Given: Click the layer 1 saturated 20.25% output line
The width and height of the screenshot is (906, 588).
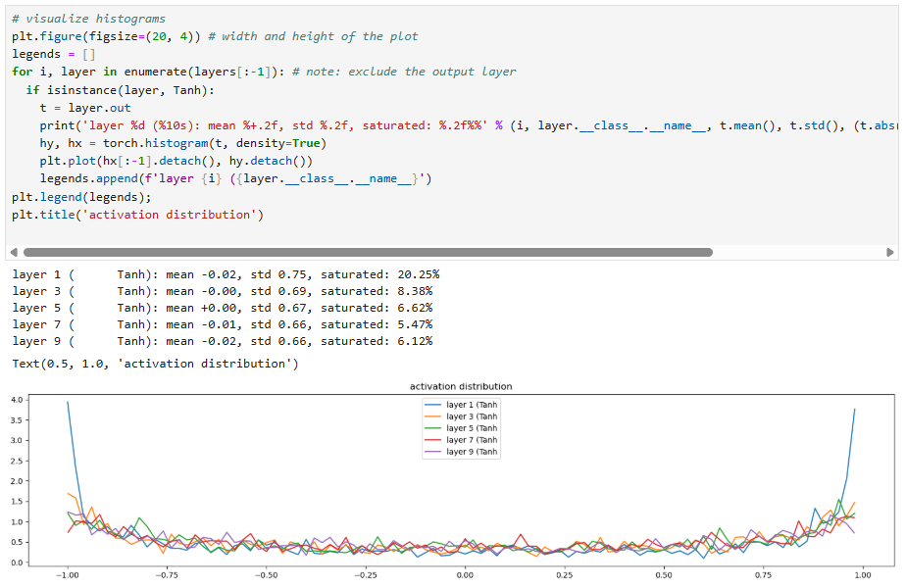Looking at the screenshot, I should tap(226, 274).
